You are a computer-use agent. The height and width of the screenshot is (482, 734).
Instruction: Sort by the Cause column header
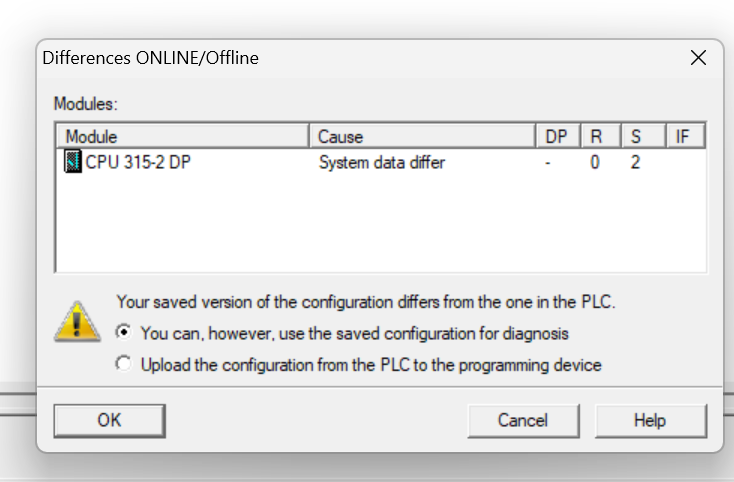tap(422, 136)
